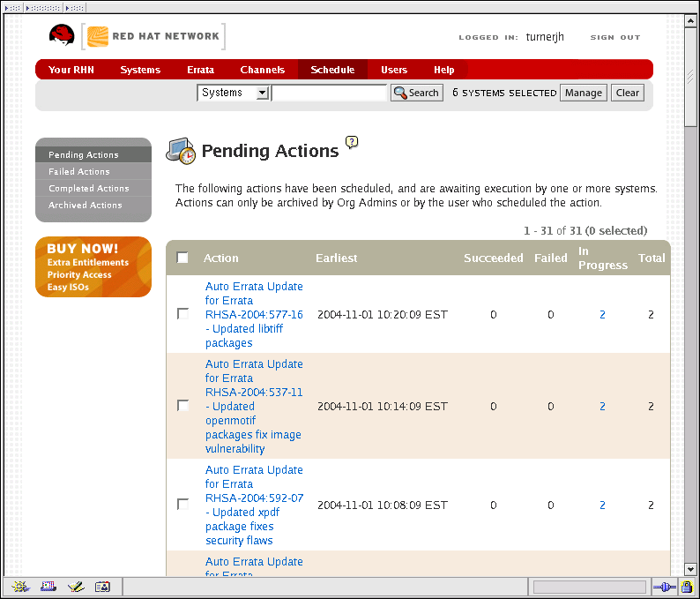Image resolution: width=700 pixels, height=599 pixels.
Task: Click the second toolbar collapse grippy
Action: pos(43,8)
